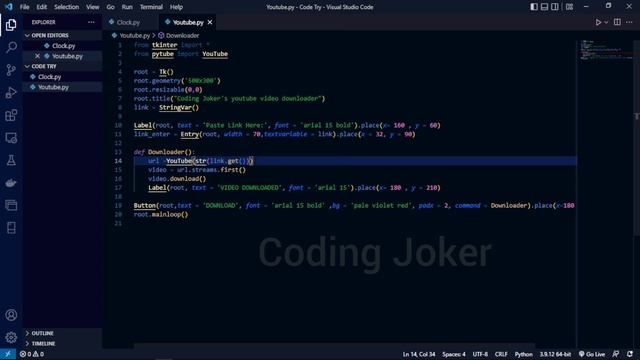The width and height of the screenshot is (640, 360).
Task: Open the Remote Explorer icon
Action: click(11, 138)
